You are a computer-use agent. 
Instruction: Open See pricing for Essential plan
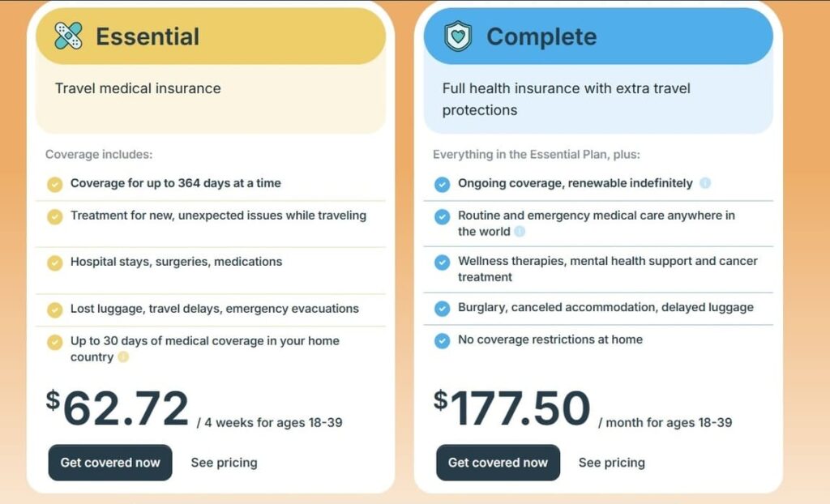tap(224, 463)
